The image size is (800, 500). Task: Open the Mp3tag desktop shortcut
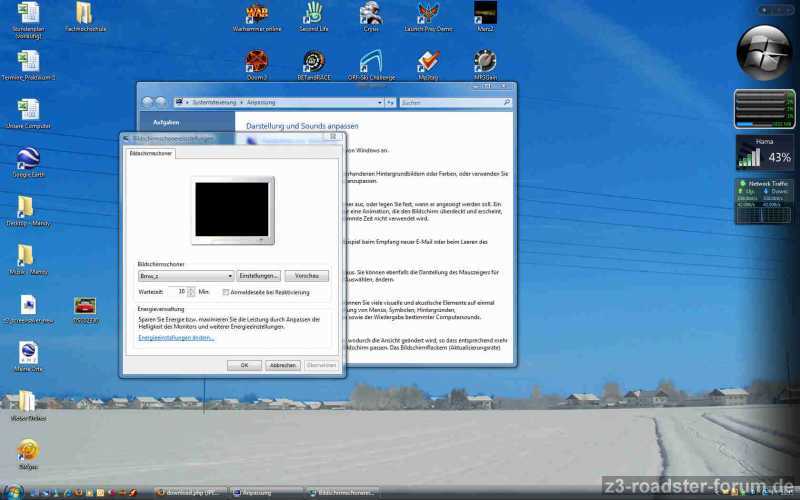tap(428, 62)
